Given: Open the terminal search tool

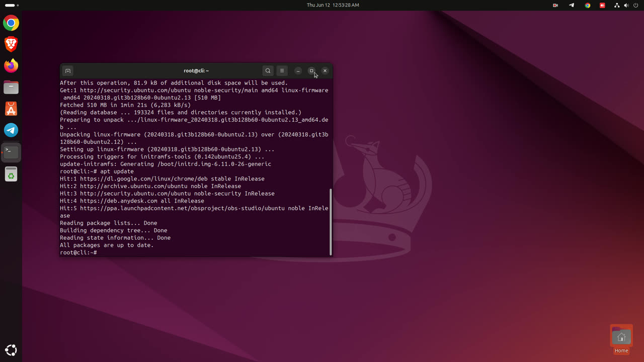Looking at the screenshot, I should 268,71.
